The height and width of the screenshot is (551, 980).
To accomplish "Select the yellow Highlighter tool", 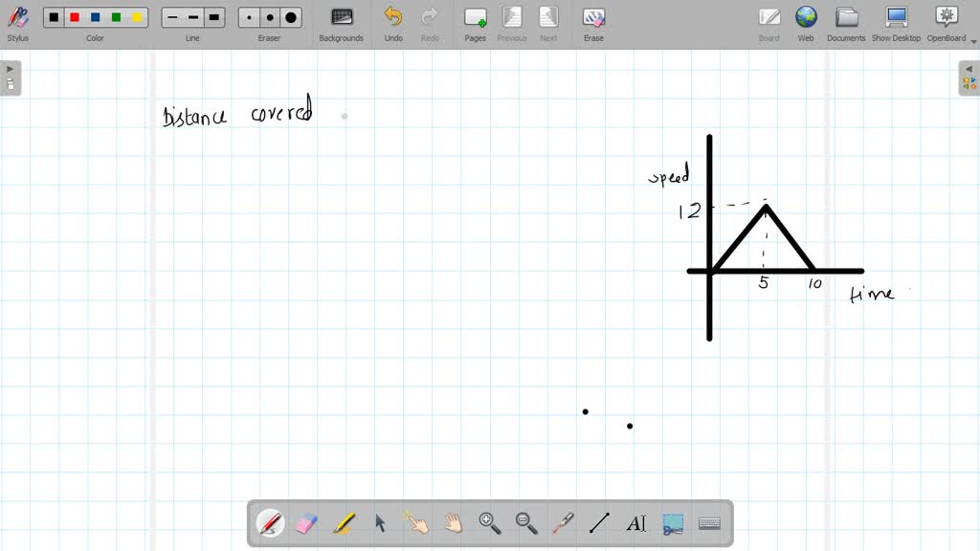I will point(344,523).
